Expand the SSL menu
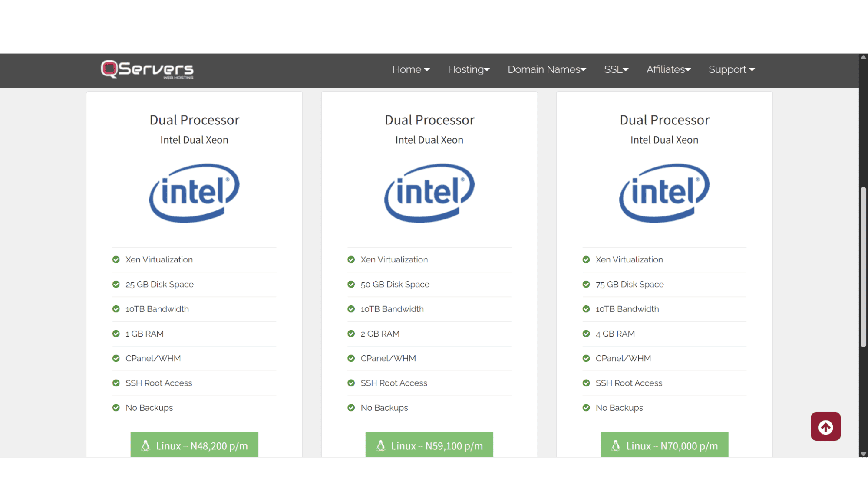 616,69
